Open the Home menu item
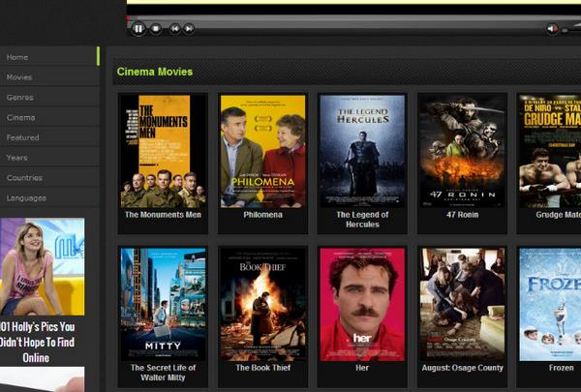Viewport: 581px width, 392px height. tap(49, 57)
